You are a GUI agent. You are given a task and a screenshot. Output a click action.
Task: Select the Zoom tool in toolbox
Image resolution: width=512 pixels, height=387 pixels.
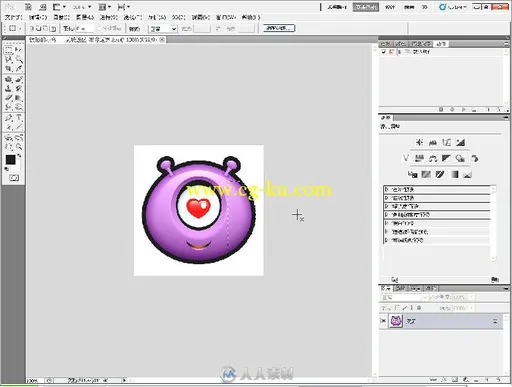coord(19,147)
